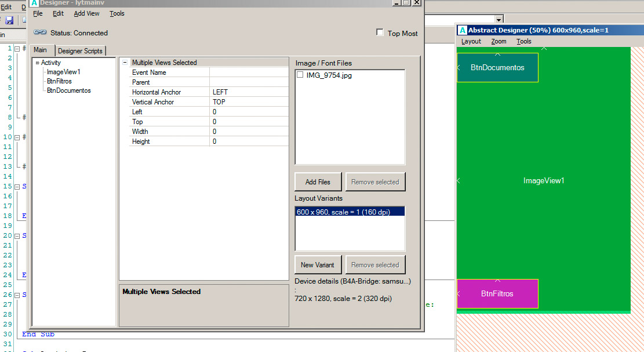This screenshot has width=644, height=352.
Task: Open the IDE combo box dropdown arrow
Action: point(499,19)
